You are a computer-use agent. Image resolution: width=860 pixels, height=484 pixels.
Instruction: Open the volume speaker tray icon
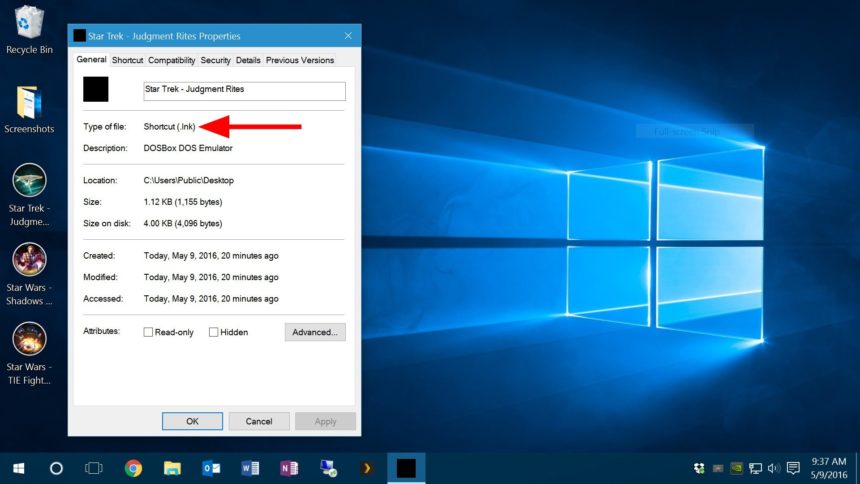point(773,468)
